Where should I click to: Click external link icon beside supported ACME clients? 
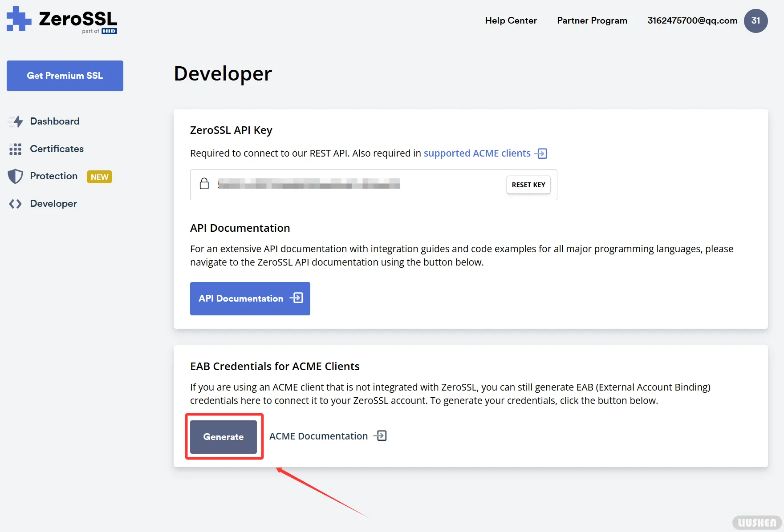(x=541, y=153)
